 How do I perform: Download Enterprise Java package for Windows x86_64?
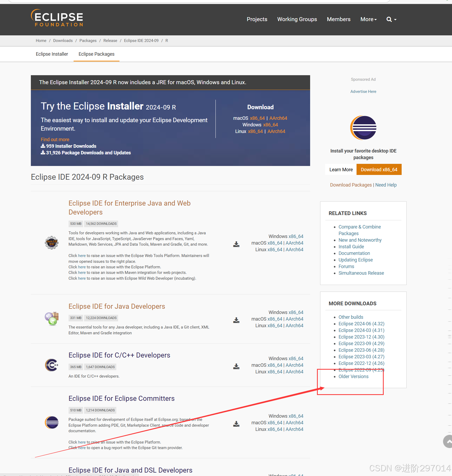click(296, 236)
